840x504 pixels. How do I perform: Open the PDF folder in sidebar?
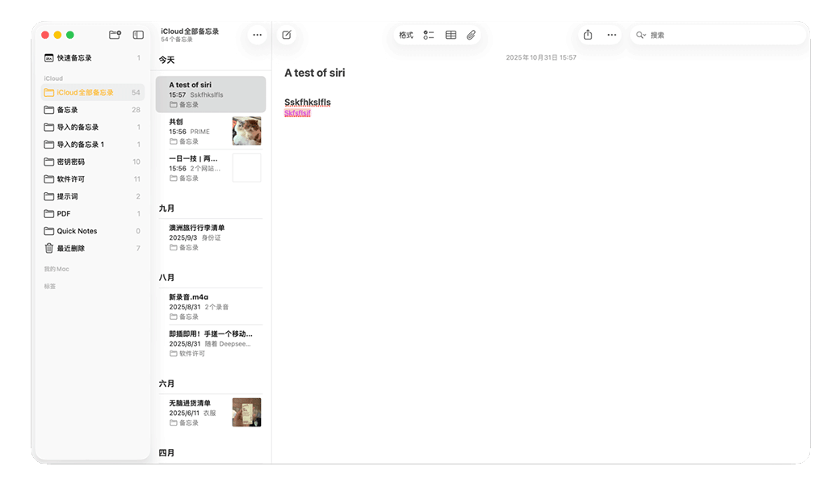[x=63, y=214]
